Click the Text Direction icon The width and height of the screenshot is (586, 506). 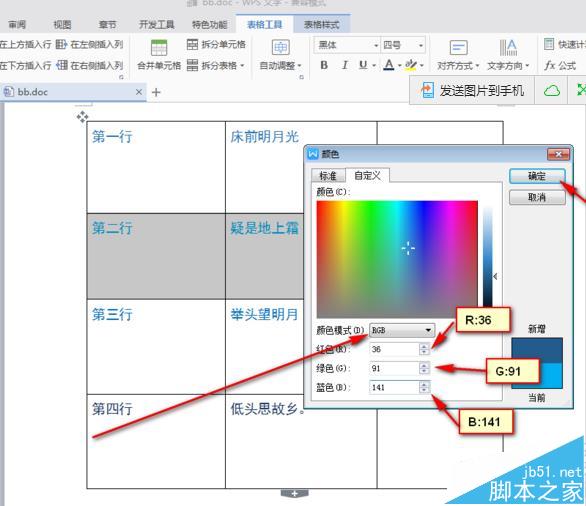(x=508, y=48)
